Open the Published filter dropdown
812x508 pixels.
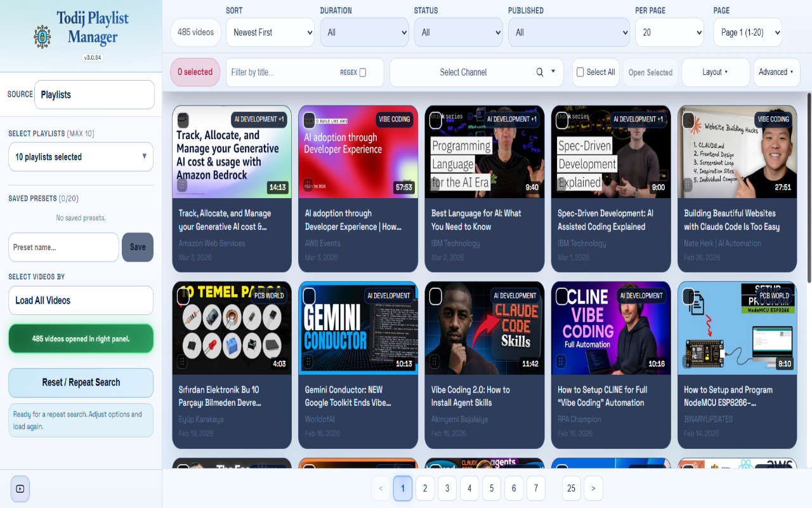[x=569, y=32]
